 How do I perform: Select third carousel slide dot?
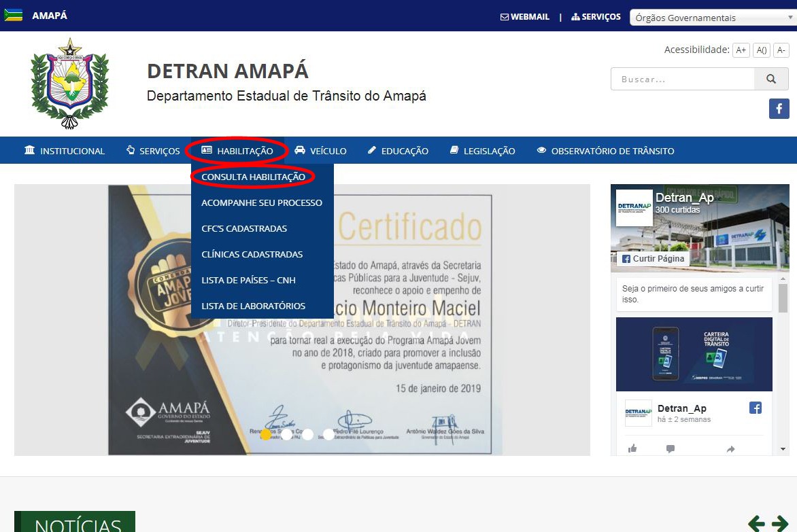pos(308,435)
